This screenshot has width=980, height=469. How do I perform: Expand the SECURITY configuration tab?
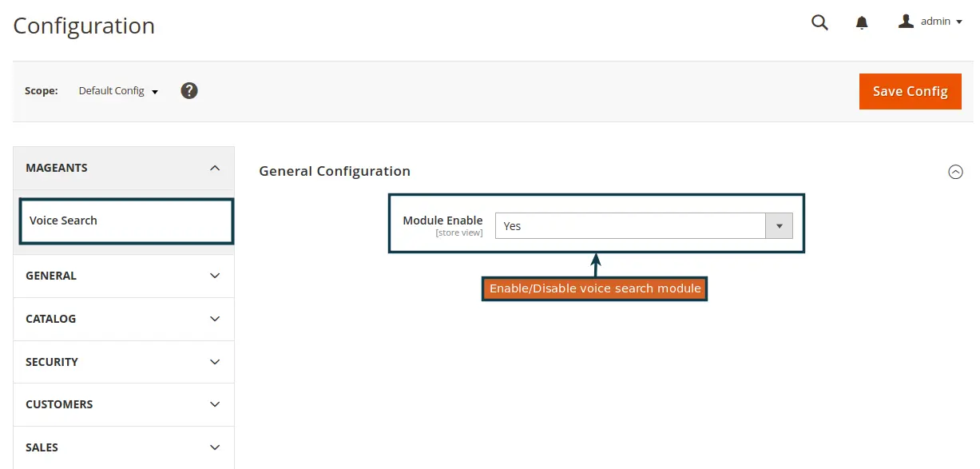tap(124, 362)
